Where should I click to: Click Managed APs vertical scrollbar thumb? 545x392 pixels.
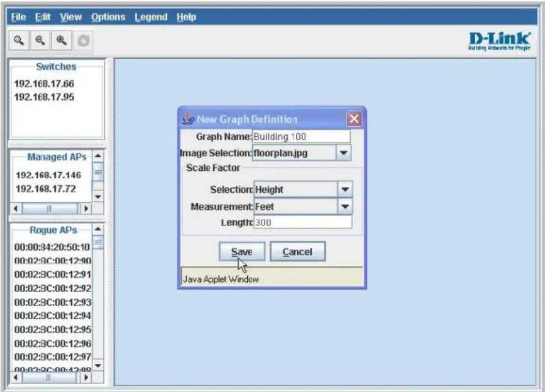pyautogui.click(x=98, y=172)
